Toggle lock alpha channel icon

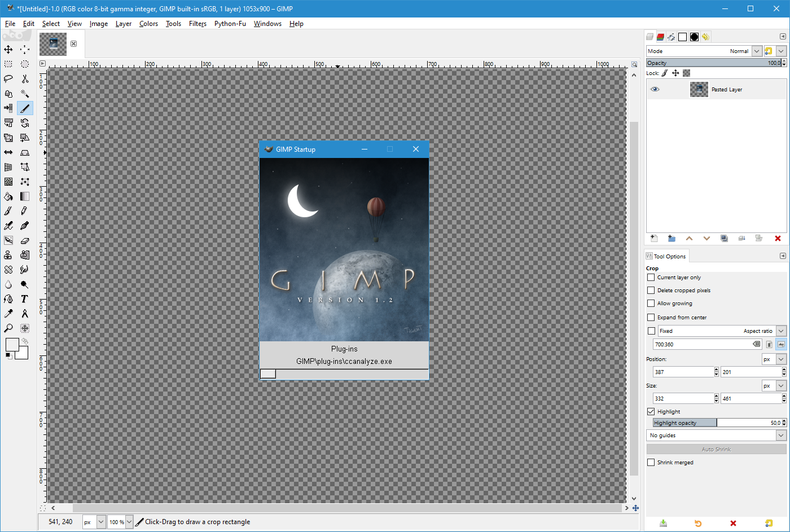coord(686,73)
